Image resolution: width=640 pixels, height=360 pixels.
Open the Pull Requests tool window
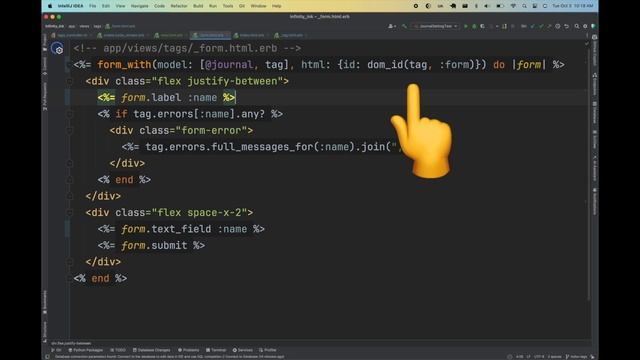pos(45,96)
